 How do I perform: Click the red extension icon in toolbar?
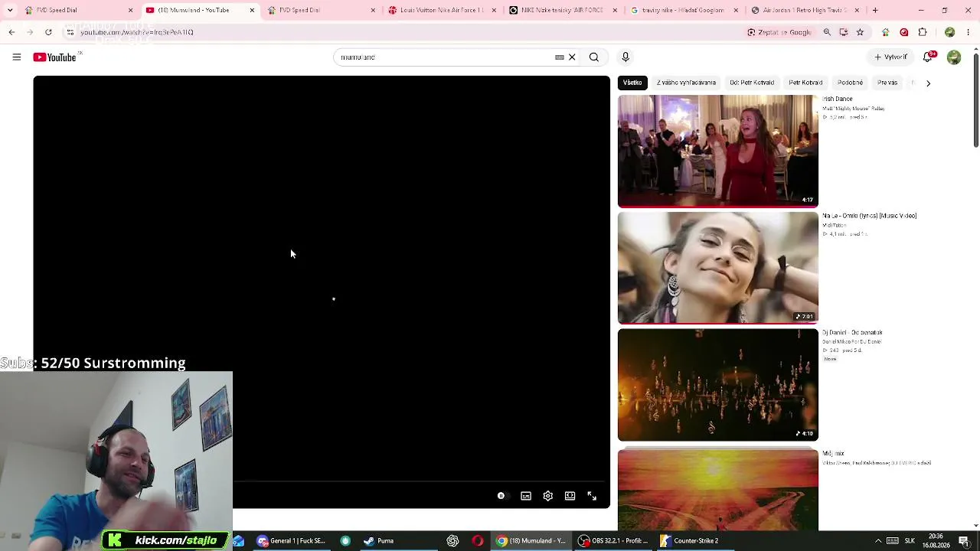904,32
